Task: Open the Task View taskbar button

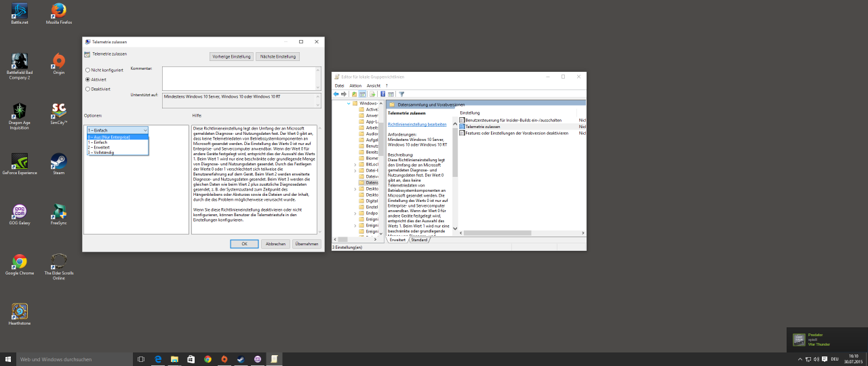Action: point(141,359)
